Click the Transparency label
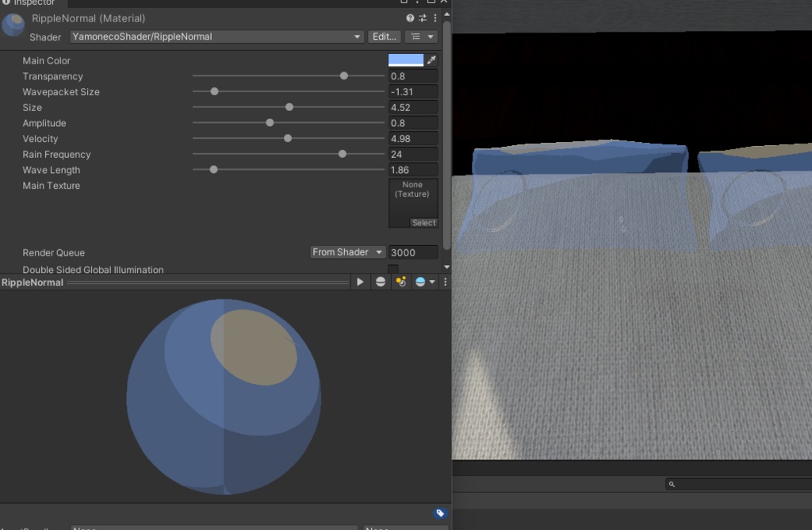This screenshot has width=812, height=530. click(x=52, y=76)
